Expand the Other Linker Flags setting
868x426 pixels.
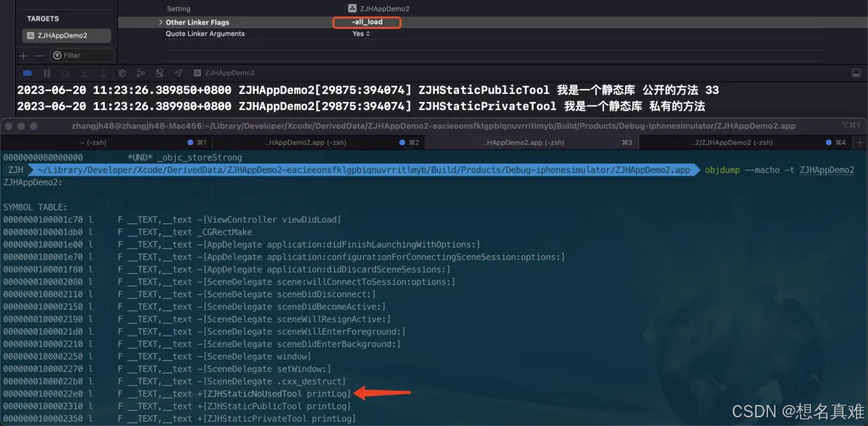click(160, 22)
